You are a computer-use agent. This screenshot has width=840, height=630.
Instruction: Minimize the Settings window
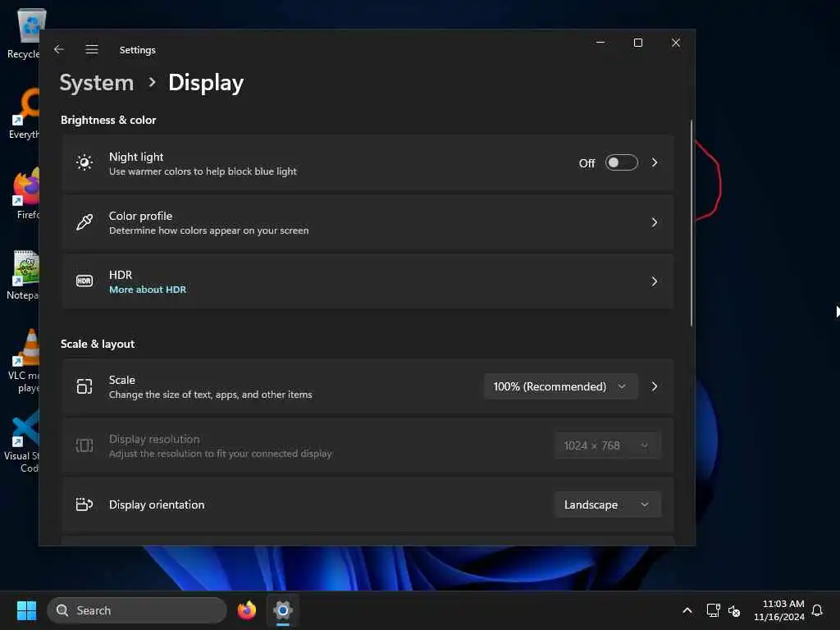point(600,43)
